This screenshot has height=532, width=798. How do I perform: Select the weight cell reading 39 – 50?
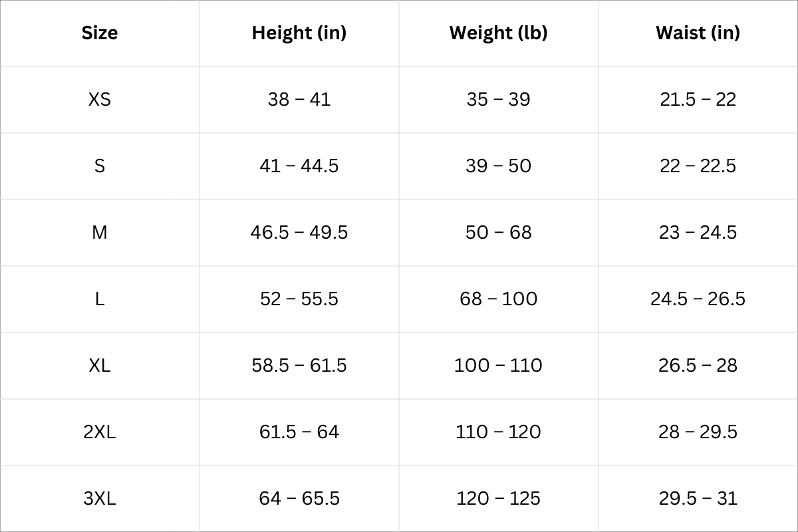[498, 166]
